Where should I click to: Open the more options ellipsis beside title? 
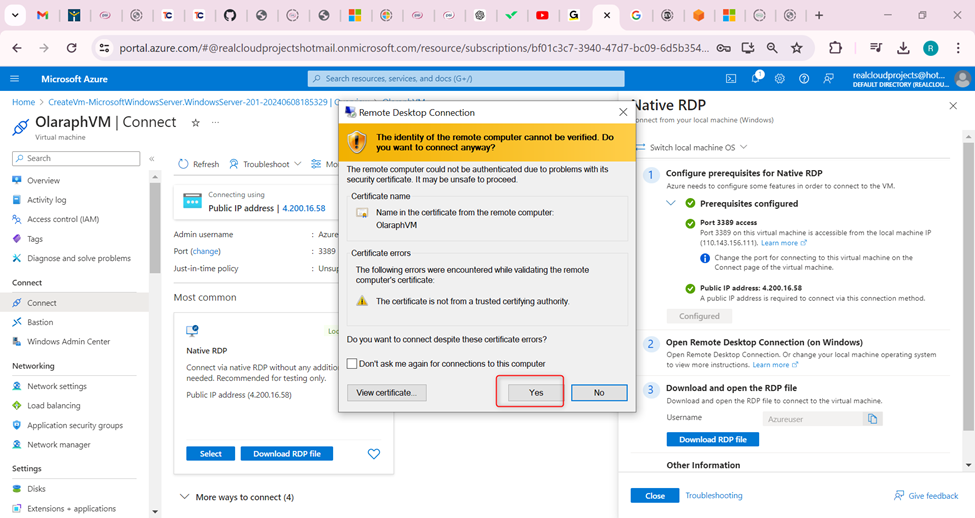(215, 123)
